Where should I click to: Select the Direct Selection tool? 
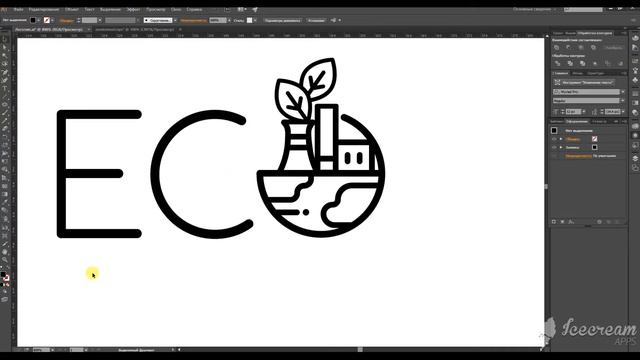(x=4, y=48)
